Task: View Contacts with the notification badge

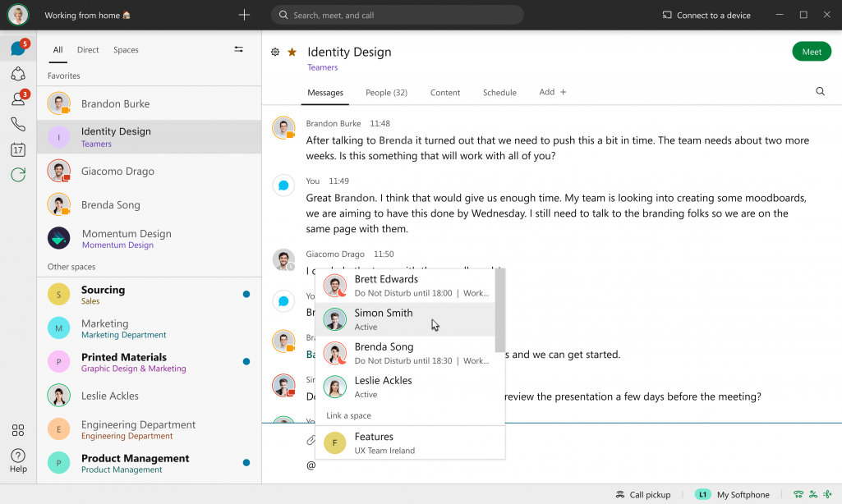Action: 17,99
